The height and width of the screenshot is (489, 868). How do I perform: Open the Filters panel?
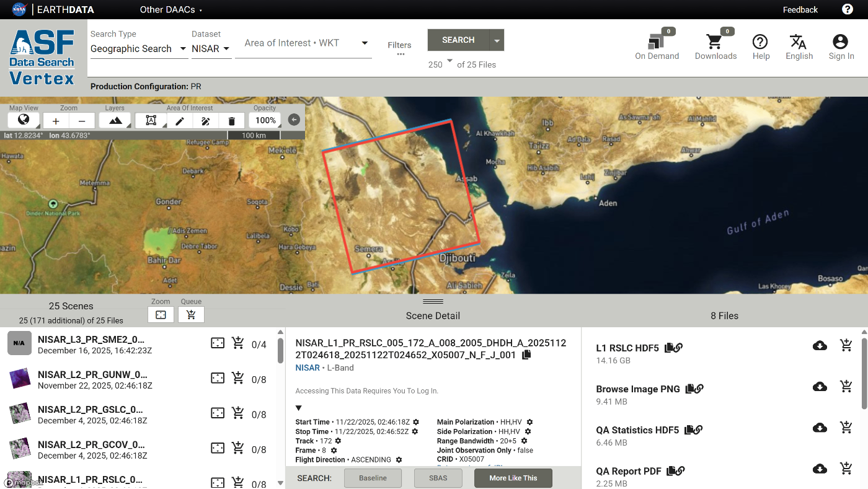(399, 48)
